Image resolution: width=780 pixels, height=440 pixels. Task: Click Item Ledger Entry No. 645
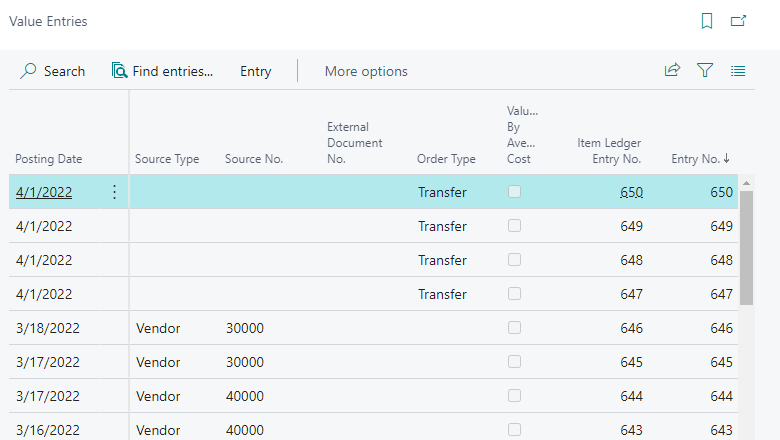(631, 362)
